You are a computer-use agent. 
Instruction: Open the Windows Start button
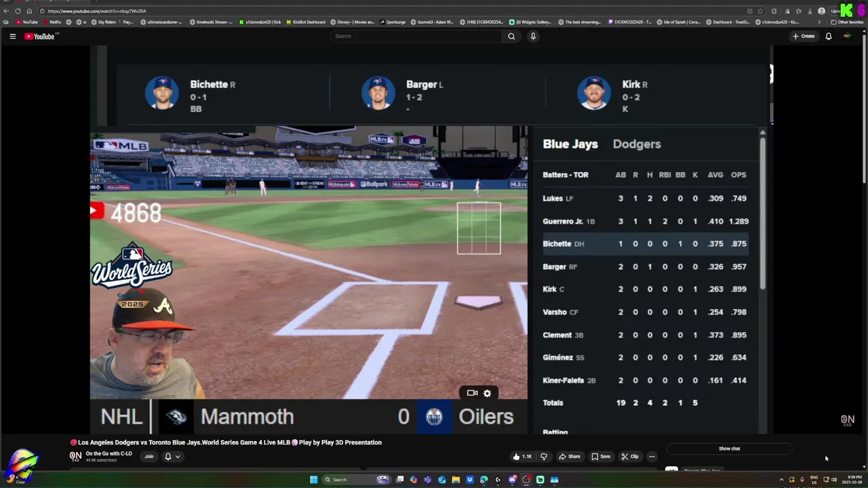coord(313,480)
